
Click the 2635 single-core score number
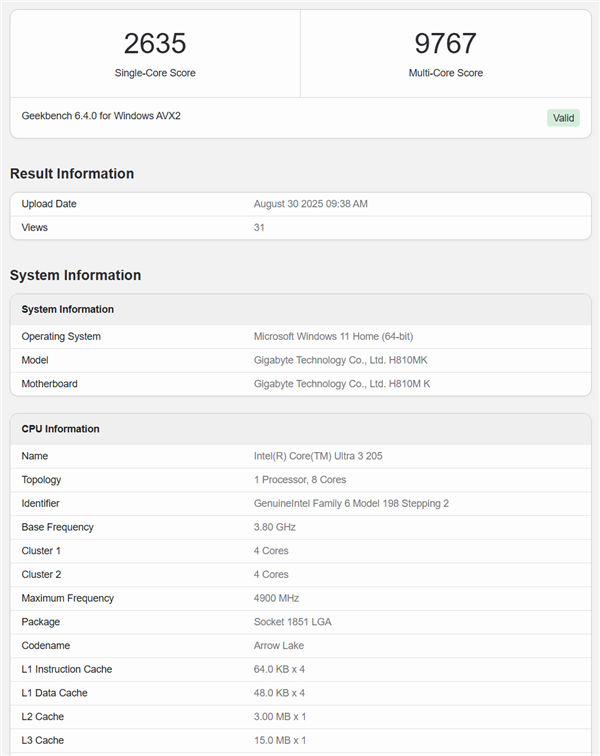coord(155,43)
